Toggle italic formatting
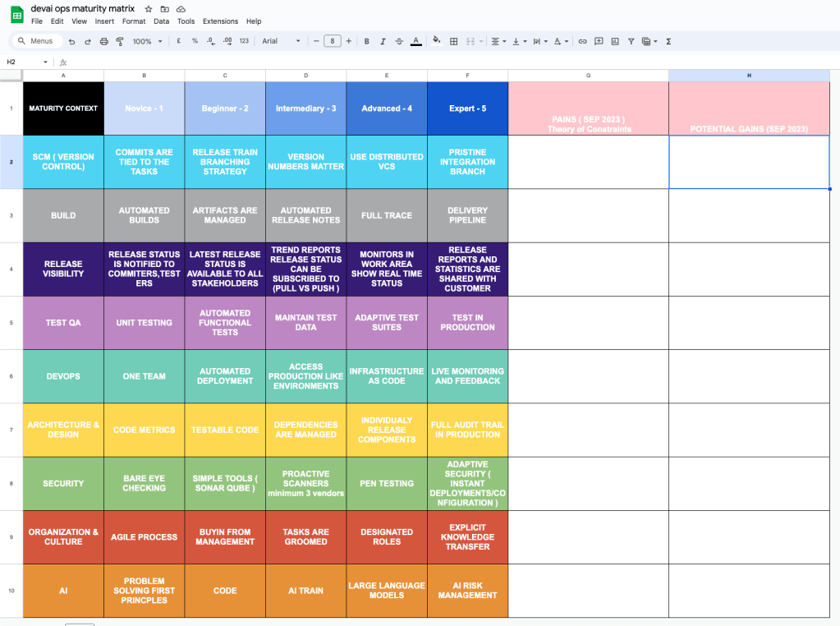The width and height of the screenshot is (840, 626). click(383, 41)
